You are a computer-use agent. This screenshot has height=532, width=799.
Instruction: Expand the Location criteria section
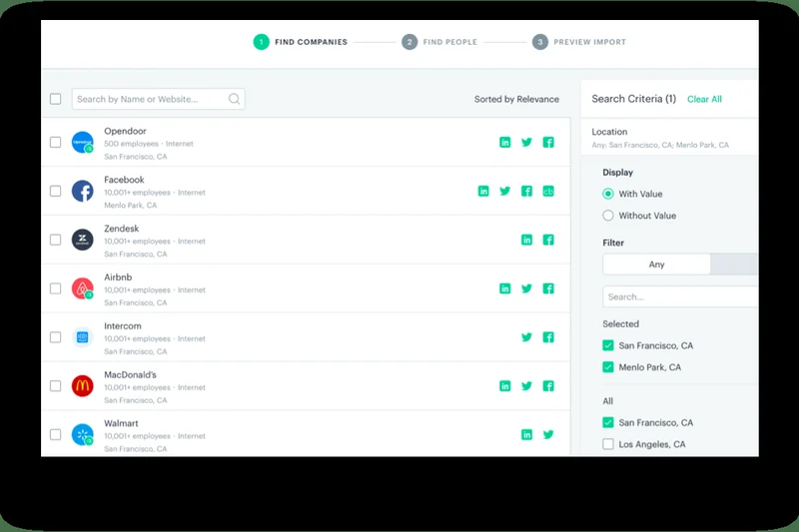coord(669,138)
